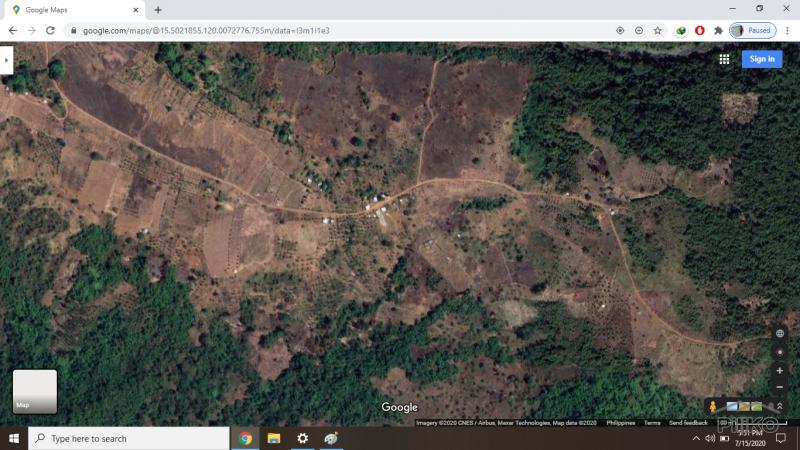This screenshot has width=800, height=450.
Task: Open page zoom indicator in address bar
Action: coord(639,31)
